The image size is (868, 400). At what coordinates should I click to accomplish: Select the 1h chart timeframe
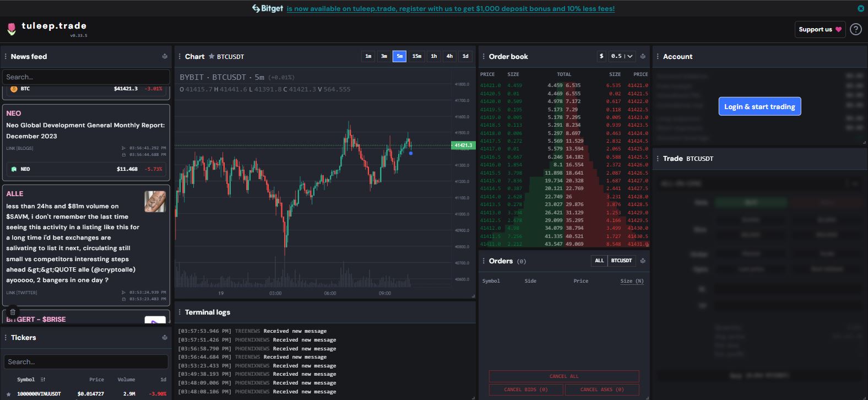click(x=434, y=56)
